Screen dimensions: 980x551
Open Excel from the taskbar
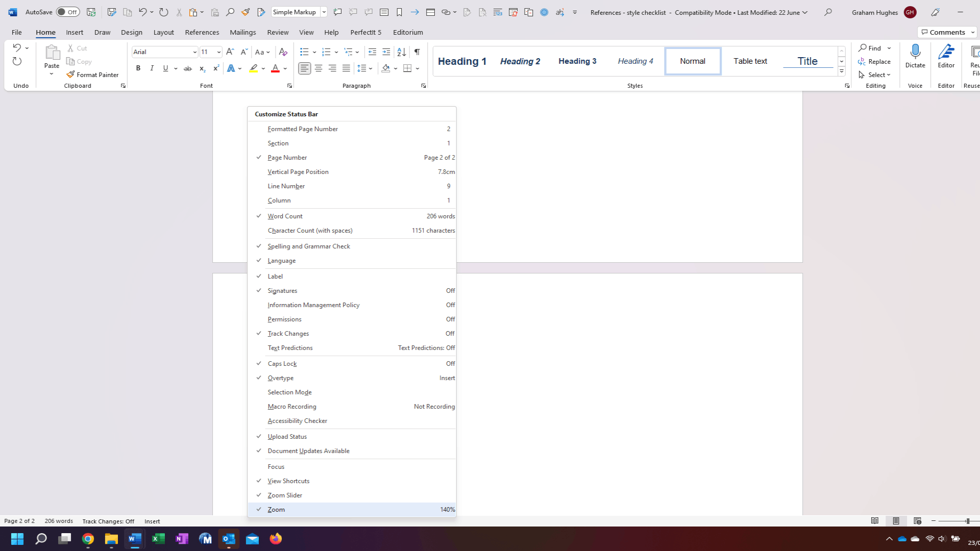click(158, 539)
